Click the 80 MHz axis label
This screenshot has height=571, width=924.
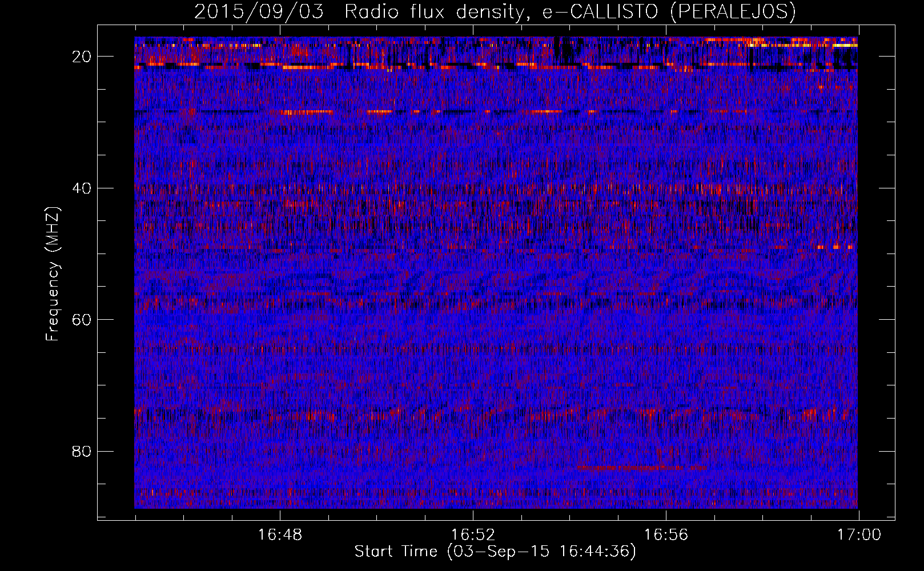pyautogui.click(x=82, y=452)
